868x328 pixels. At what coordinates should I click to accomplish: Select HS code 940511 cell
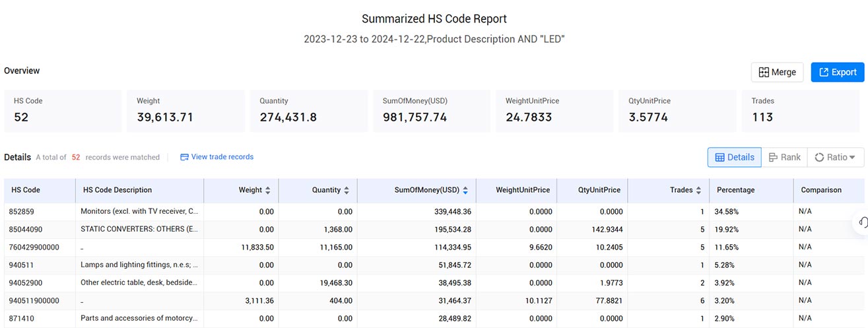click(21, 265)
